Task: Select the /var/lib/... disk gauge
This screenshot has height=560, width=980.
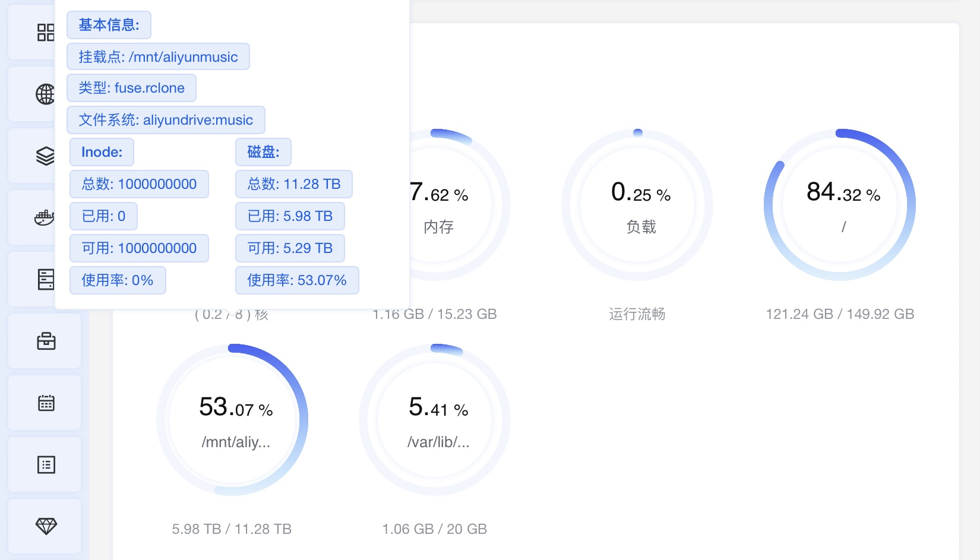Action: 435,420
